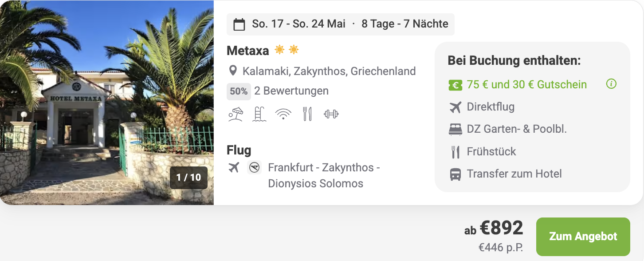Open the Metaxa hotel name link
644x261 pixels.
pos(247,51)
